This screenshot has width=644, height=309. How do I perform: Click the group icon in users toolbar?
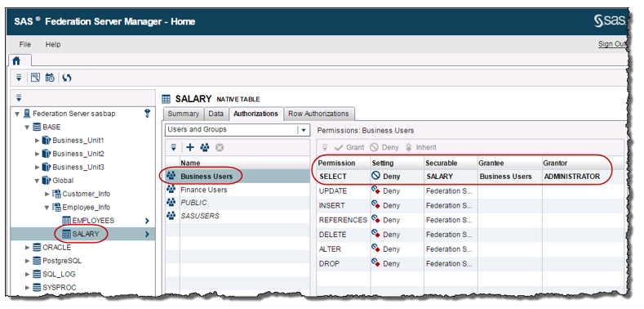point(205,147)
